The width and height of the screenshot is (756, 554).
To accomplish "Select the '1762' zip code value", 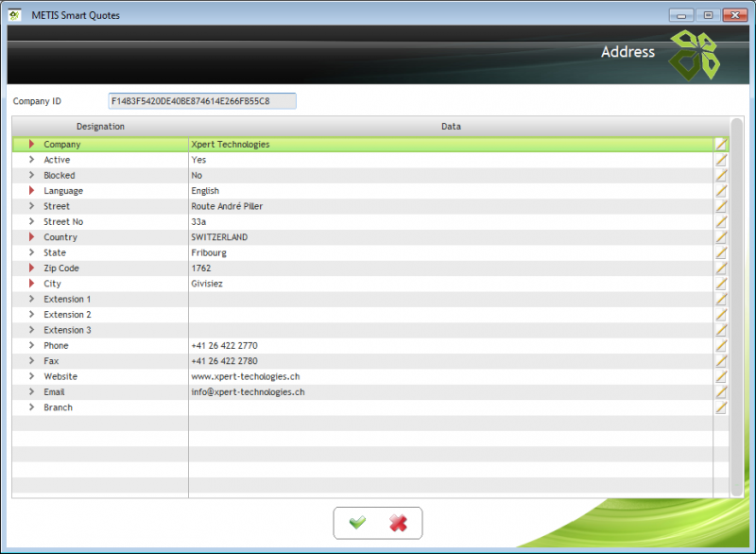I will (201, 268).
